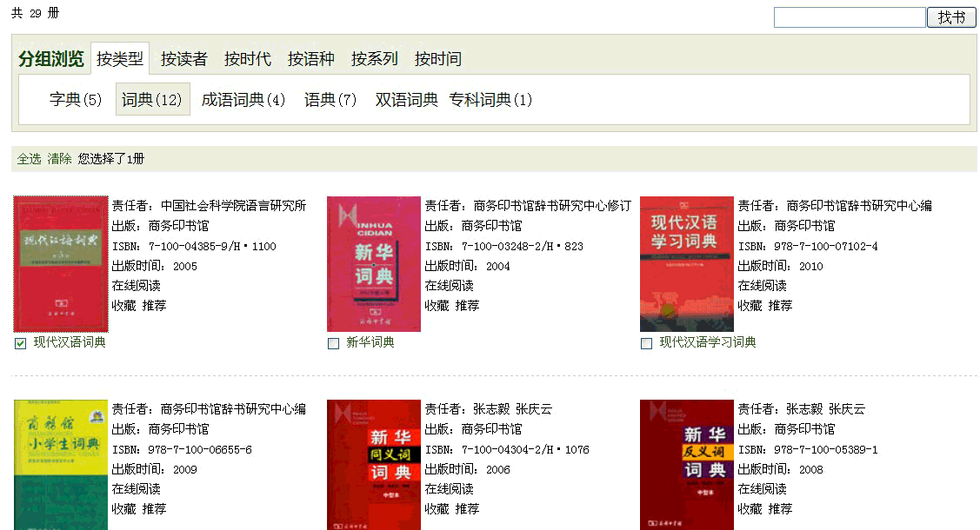980x530 pixels.
Task: Switch to the 按时间 tab
Action: point(438,59)
